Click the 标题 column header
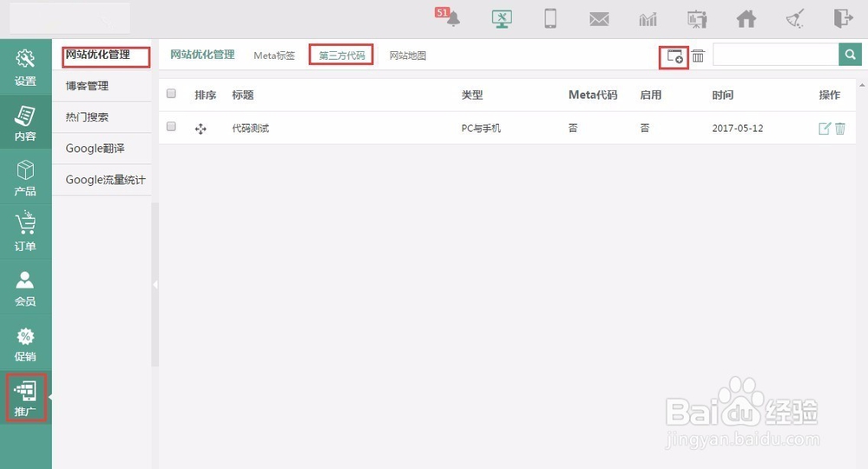Viewport: 868px width, 469px height. 242,95
